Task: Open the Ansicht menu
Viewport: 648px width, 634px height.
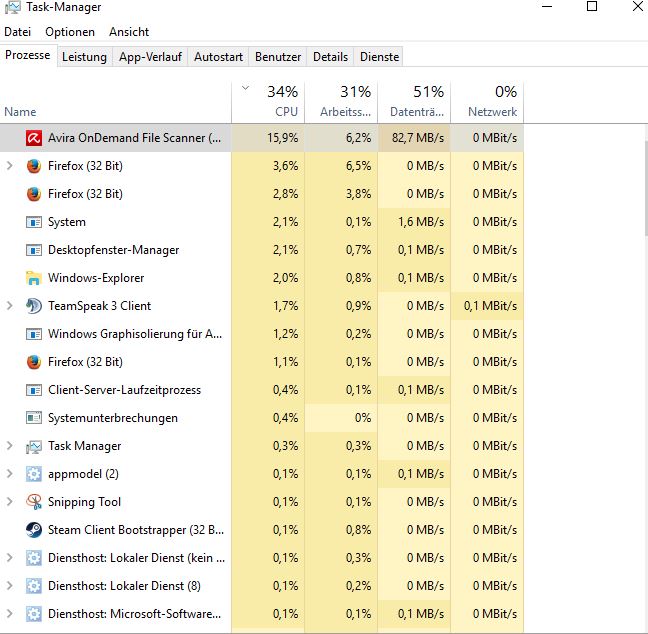Action: (x=129, y=32)
